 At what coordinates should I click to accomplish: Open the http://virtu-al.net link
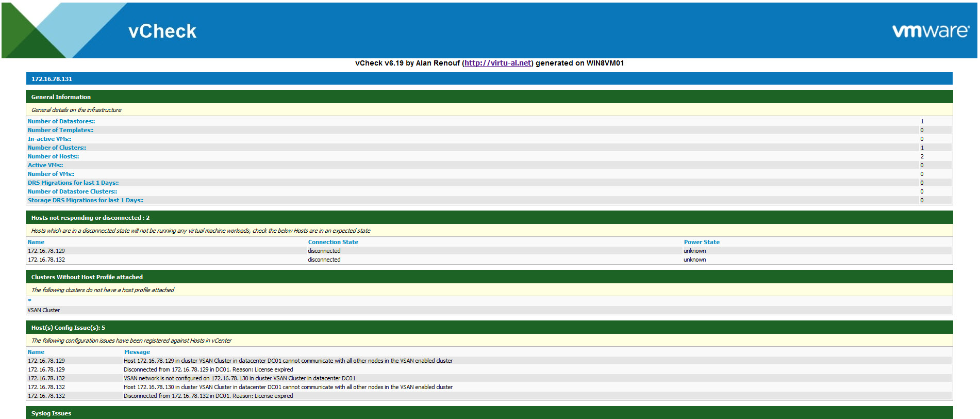click(497, 63)
